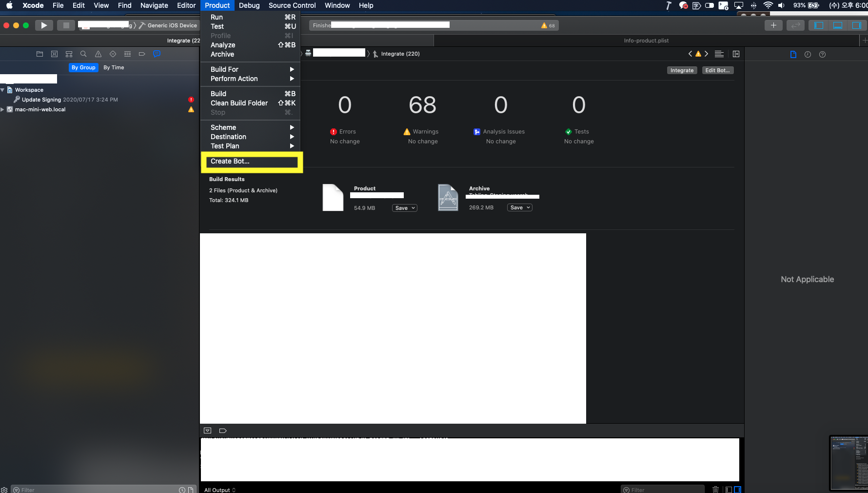Viewport: 868px width, 493px height.
Task: Open the Destination submenu
Action: 250,137
